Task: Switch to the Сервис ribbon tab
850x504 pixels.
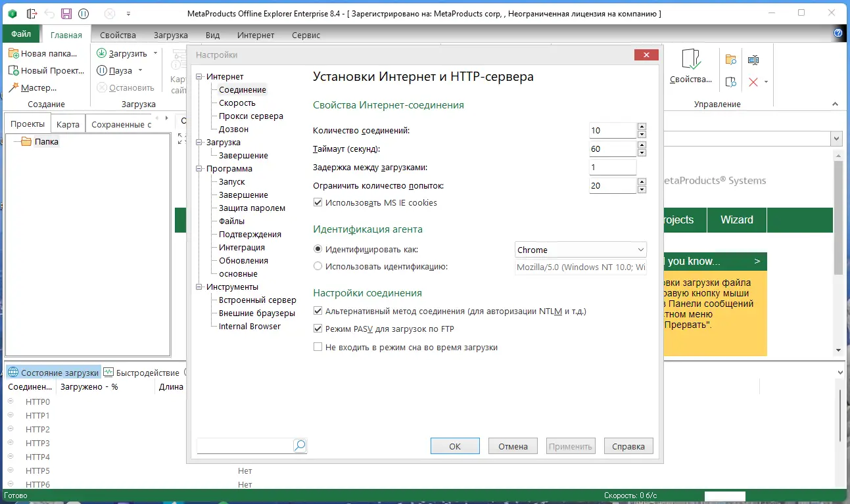Action: 306,35
